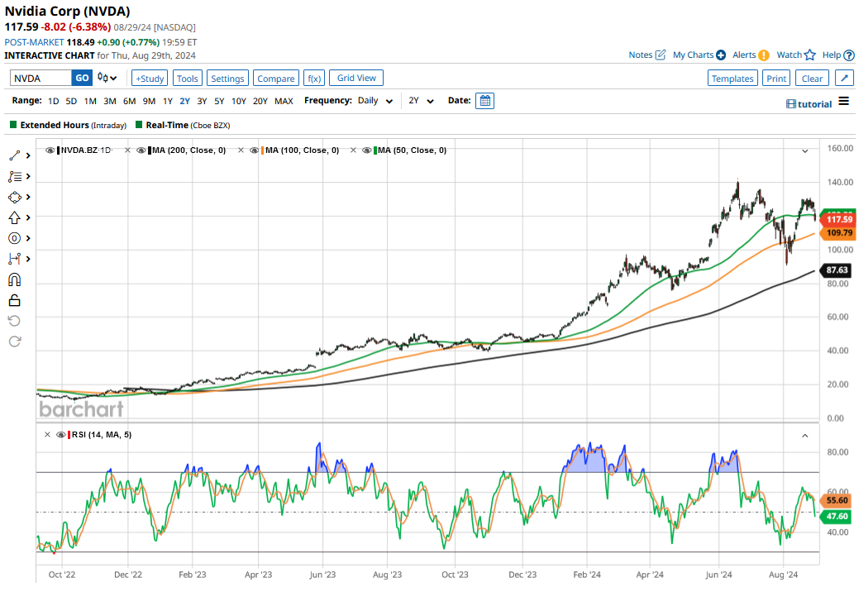Viewport: 868px width, 592px height.
Task: Toggle visibility of the MA 200 line
Action: [142, 150]
